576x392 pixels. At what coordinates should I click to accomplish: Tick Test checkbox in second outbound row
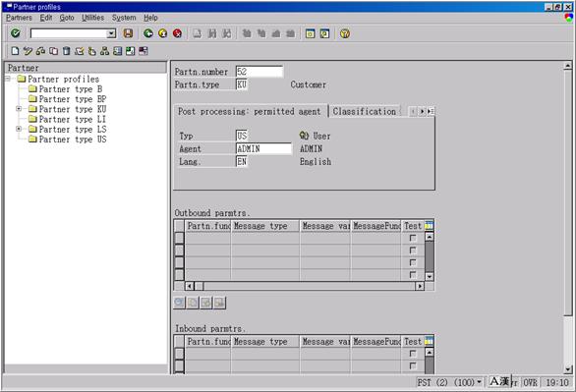[413, 251]
